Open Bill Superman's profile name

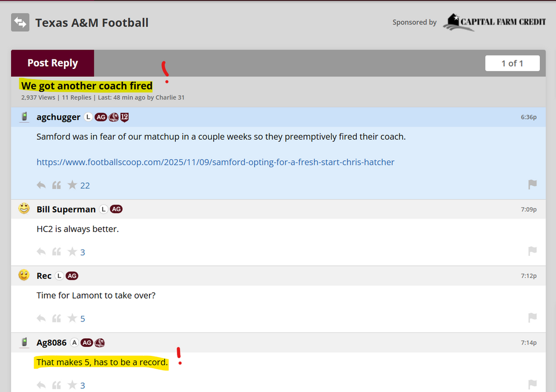coord(66,210)
